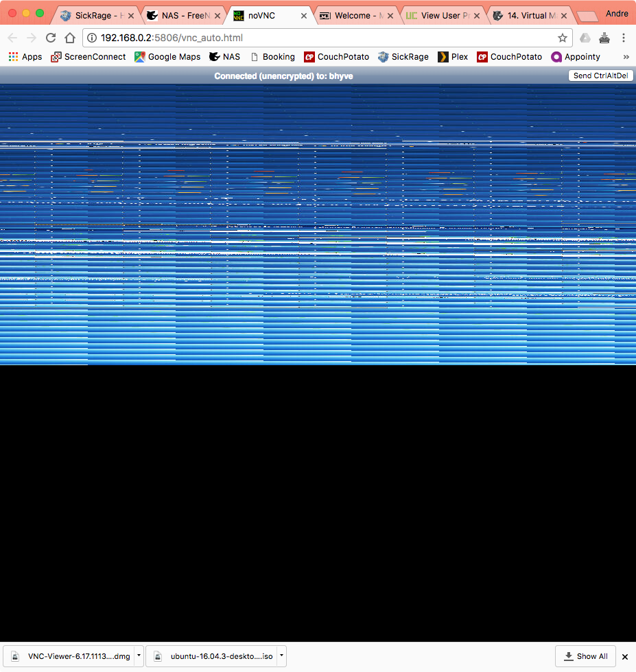Open the SickRage bookmark
This screenshot has height=672, width=636.
pos(403,56)
